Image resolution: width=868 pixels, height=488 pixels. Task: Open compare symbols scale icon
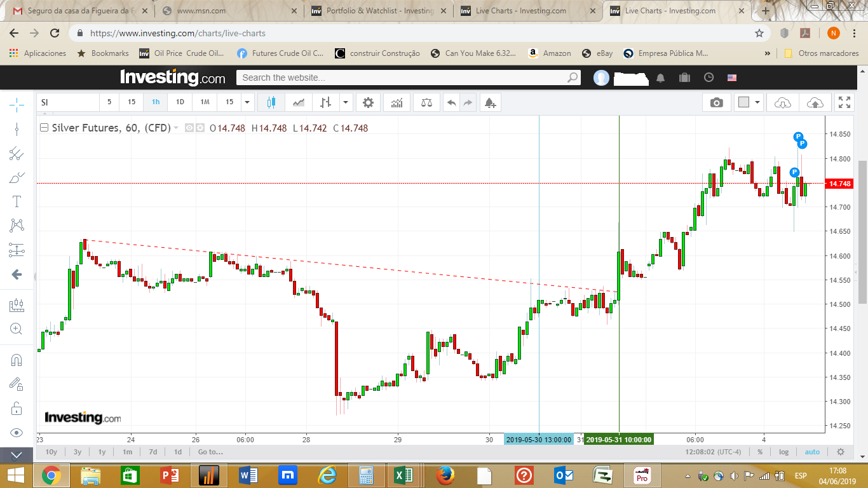pos(426,102)
